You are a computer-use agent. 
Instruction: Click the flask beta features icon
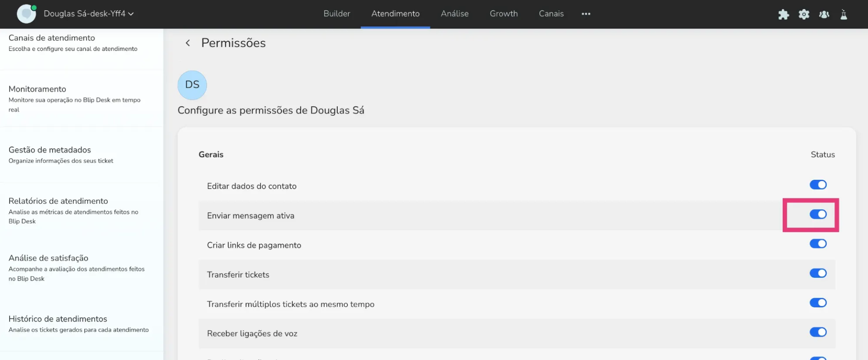843,15
